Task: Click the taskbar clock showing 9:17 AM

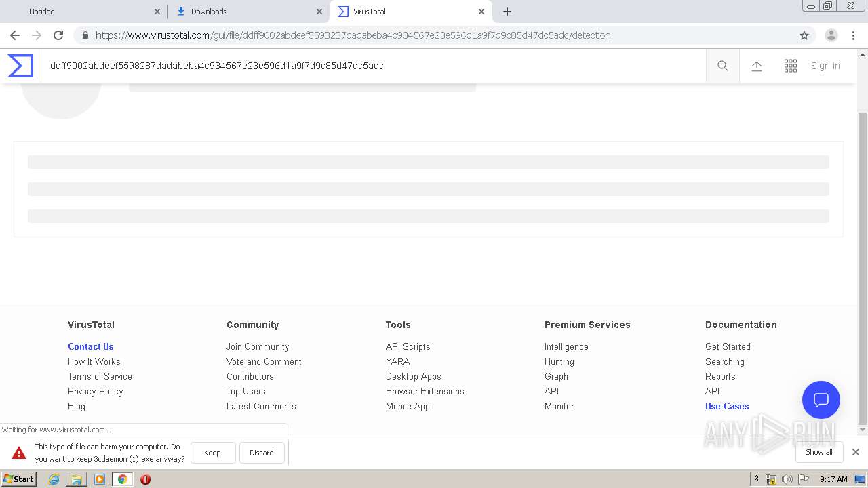Action: click(x=833, y=479)
